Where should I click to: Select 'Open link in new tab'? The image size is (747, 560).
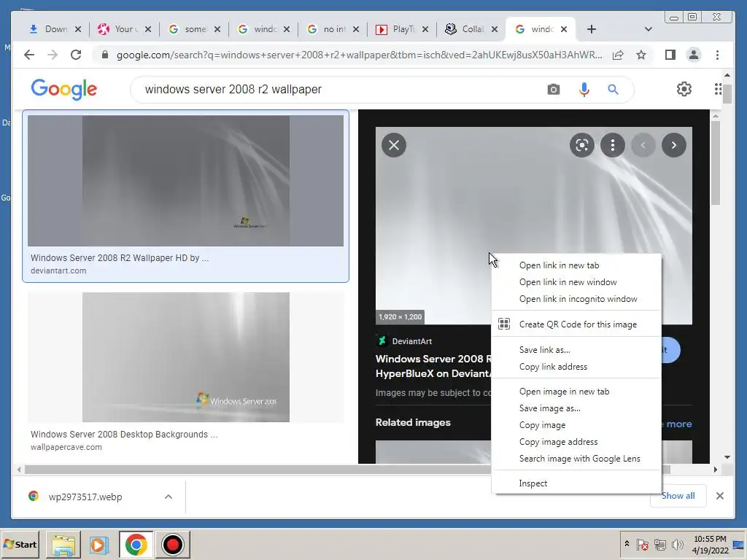[576, 265]
